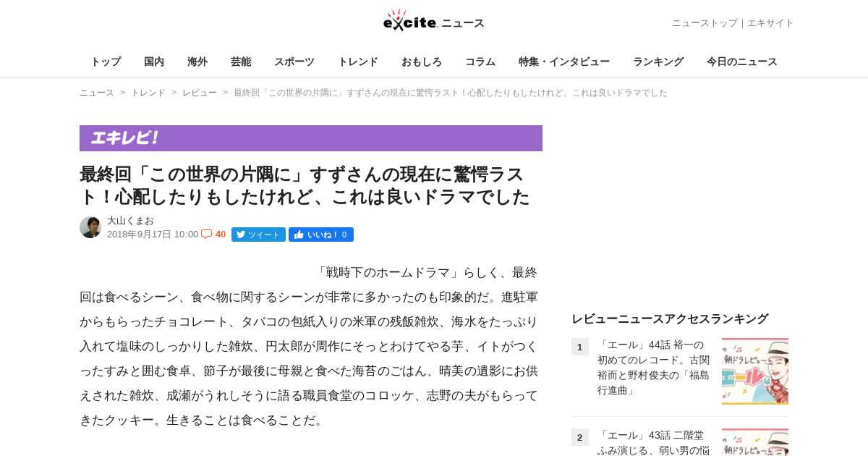This screenshot has height=456, width=868.
Task: Open the ランキング section
Action: [658, 62]
